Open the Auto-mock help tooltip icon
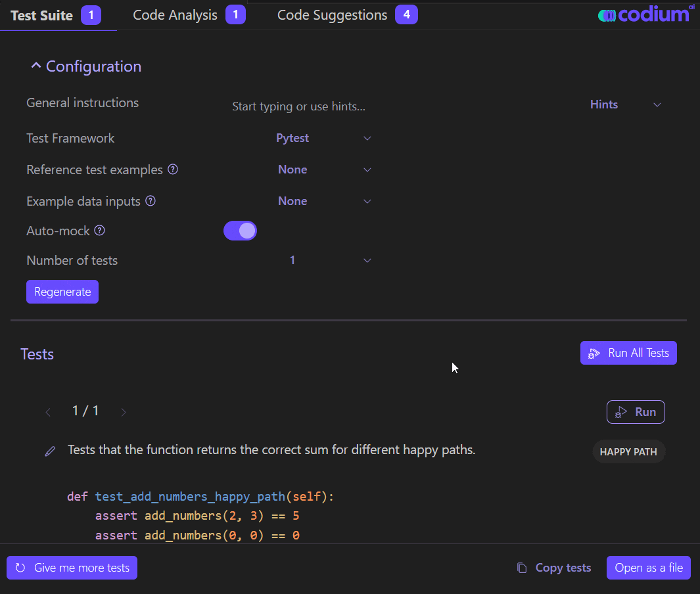The image size is (700, 594). click(99, 231)
